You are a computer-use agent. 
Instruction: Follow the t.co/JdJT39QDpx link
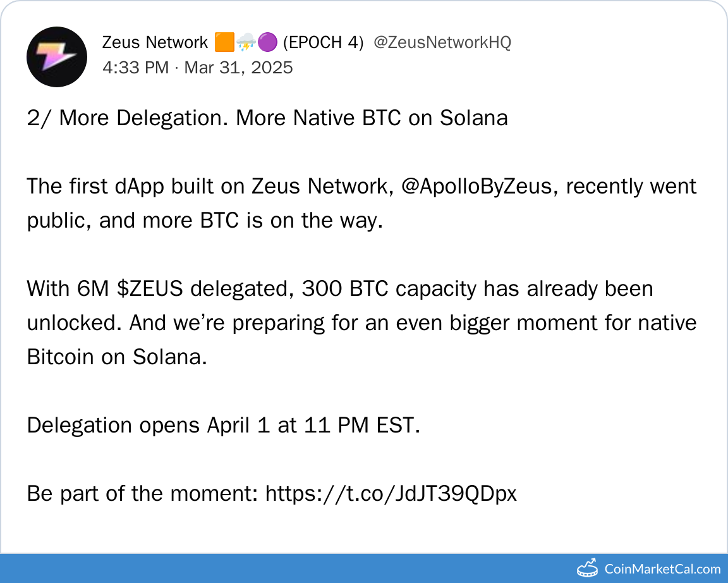coord(391,494)
